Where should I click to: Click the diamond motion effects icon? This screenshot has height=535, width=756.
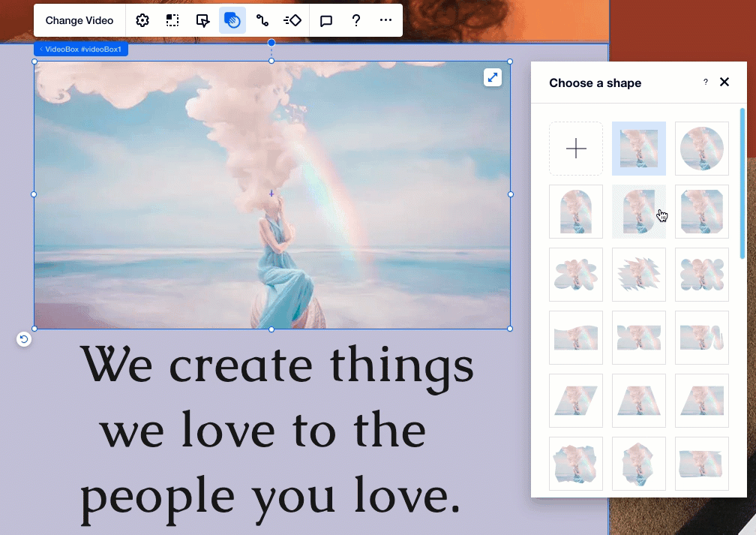292,20
